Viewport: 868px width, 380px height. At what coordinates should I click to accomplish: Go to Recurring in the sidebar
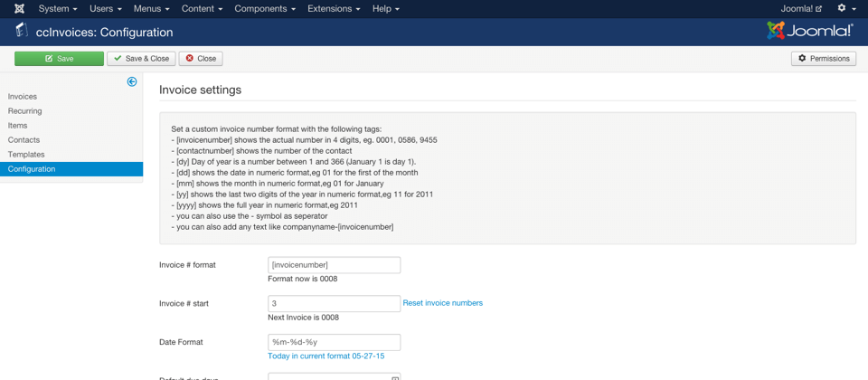[25, 111]
